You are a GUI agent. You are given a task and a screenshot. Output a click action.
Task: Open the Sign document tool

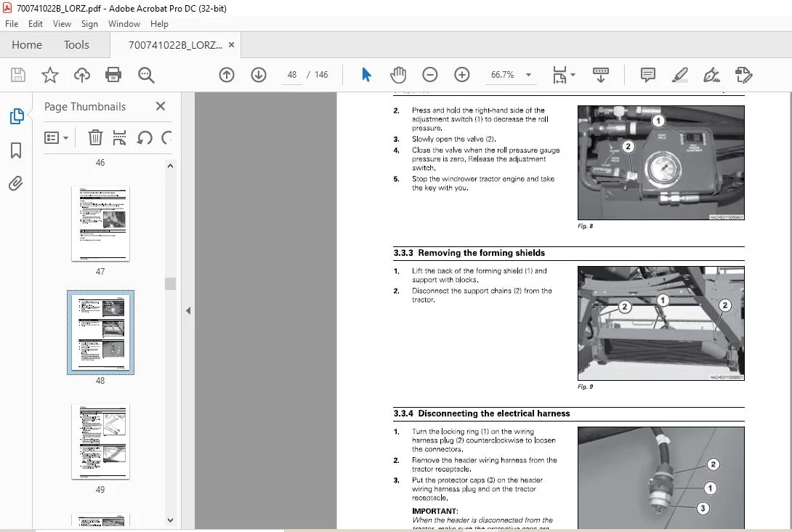711,75
